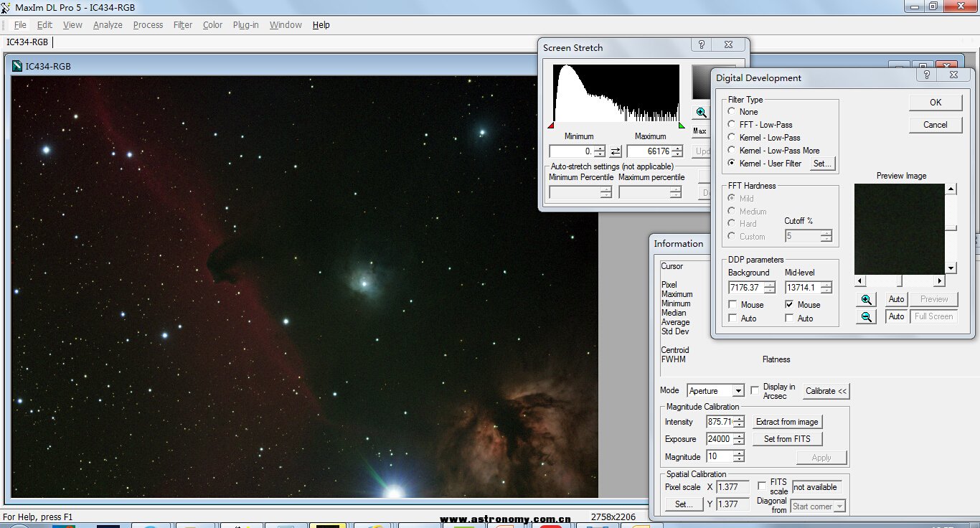Image resolution: width=980 pixels, height=528 pixels.
Task: Open the Filter menu
Action: click(x=183, y=25)
